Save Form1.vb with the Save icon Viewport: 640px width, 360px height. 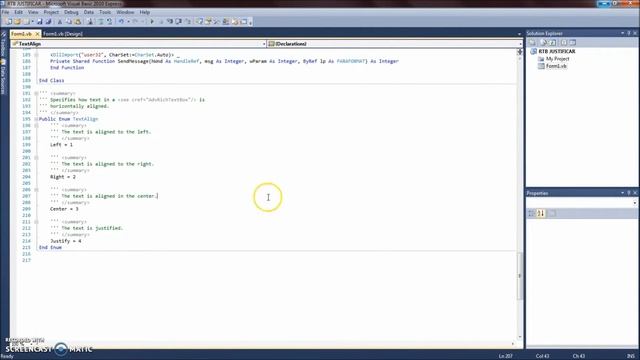tap(40, 21)
